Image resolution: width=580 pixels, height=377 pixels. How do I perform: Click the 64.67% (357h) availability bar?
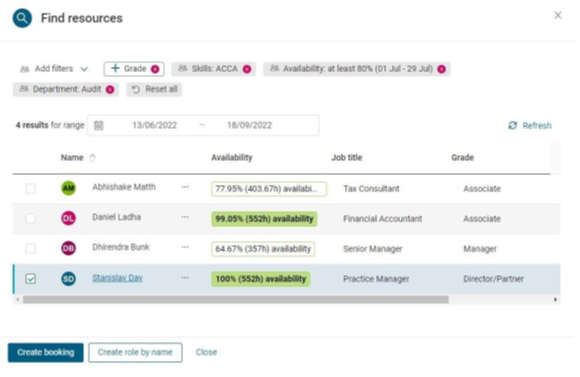point(263,249)
